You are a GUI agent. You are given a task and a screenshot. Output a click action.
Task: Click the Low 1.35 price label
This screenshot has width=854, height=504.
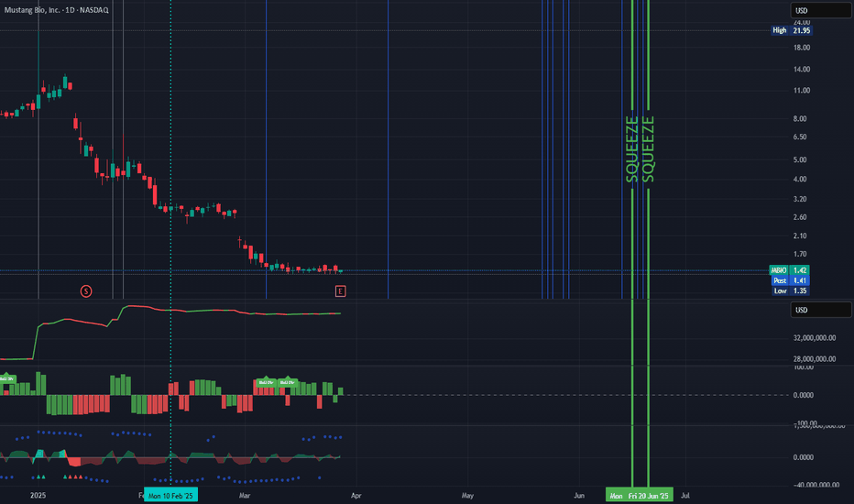coord(790,291)
